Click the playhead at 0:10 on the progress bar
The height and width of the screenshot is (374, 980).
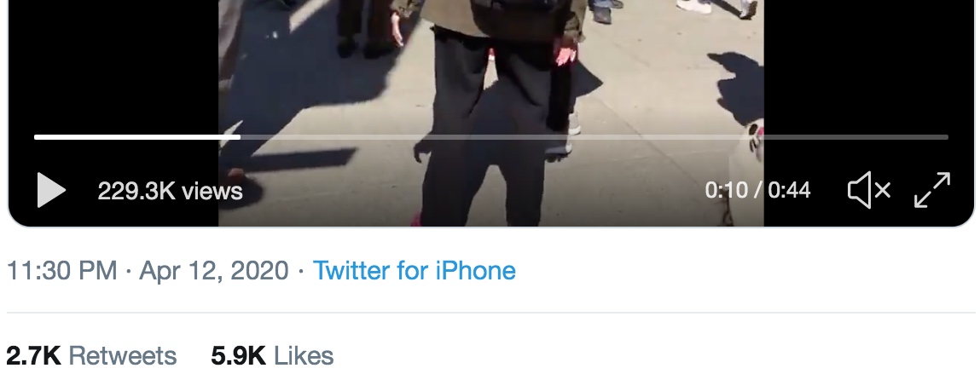pos(240,137)
